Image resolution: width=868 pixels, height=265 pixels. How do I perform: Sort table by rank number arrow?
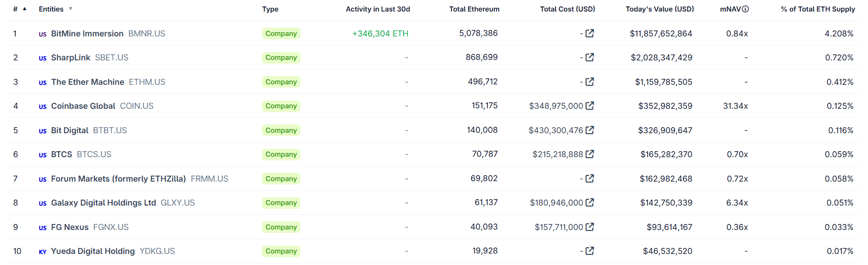point(25,9)
